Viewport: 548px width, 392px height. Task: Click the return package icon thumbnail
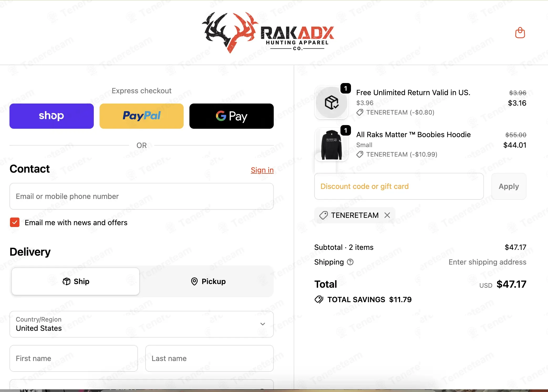click(332, 102)
